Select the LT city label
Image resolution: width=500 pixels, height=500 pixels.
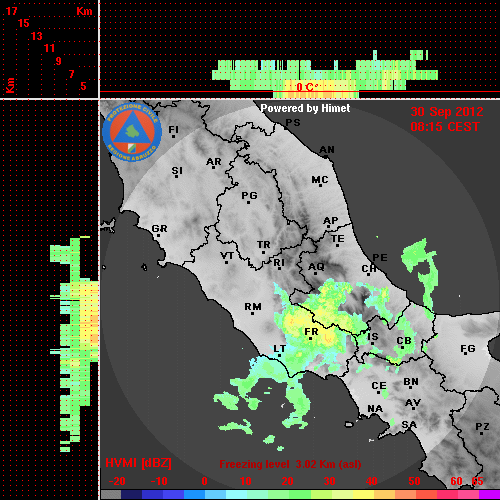pos(279,349)
